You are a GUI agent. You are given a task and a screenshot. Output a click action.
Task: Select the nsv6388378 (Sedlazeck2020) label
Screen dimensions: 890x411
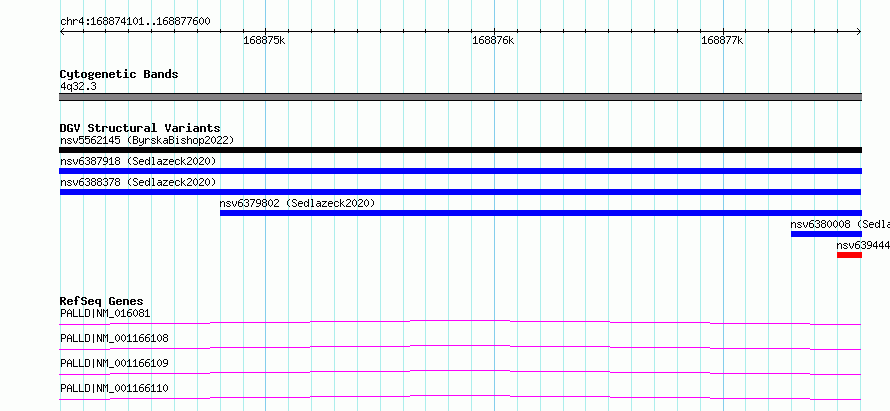click(x=138, y=182)
